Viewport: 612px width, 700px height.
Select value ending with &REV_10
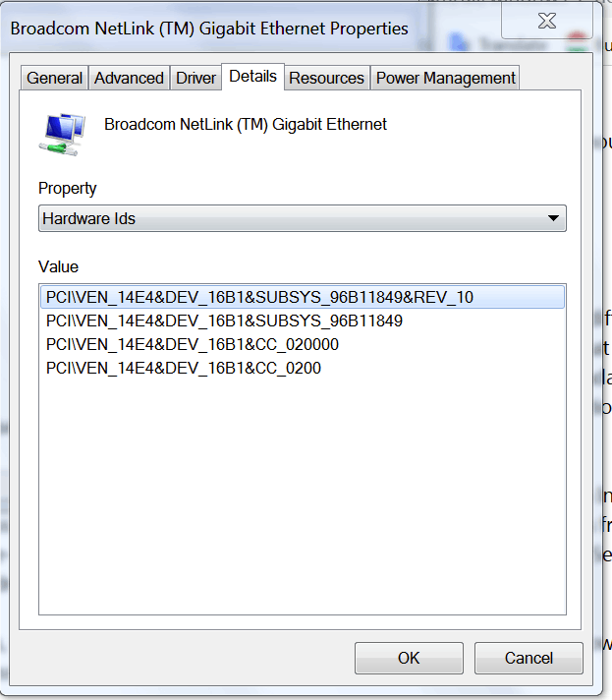[303, 297]
